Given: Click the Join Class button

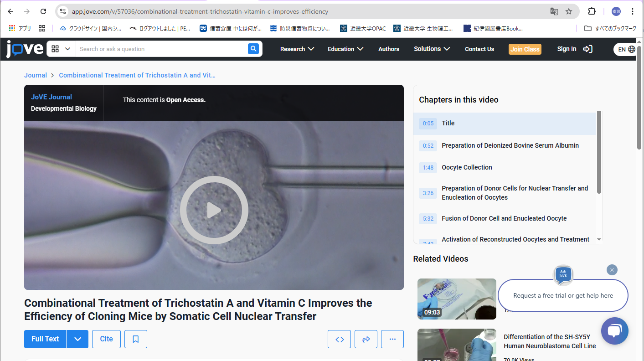Looking at the screenshot, I should click(525, 49).
